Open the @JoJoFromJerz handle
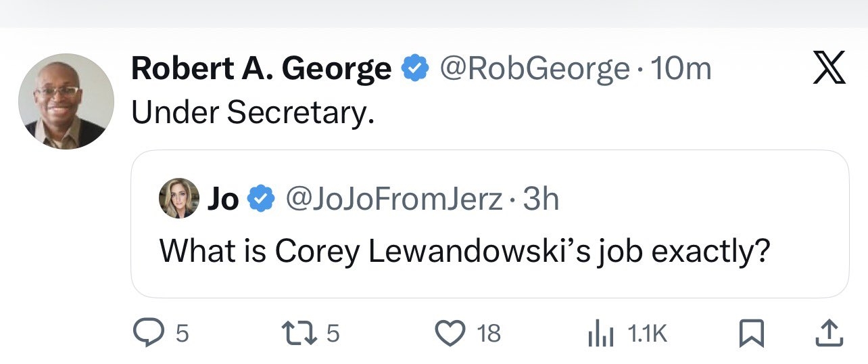868x364 pixels. click(x=395, y=199)
